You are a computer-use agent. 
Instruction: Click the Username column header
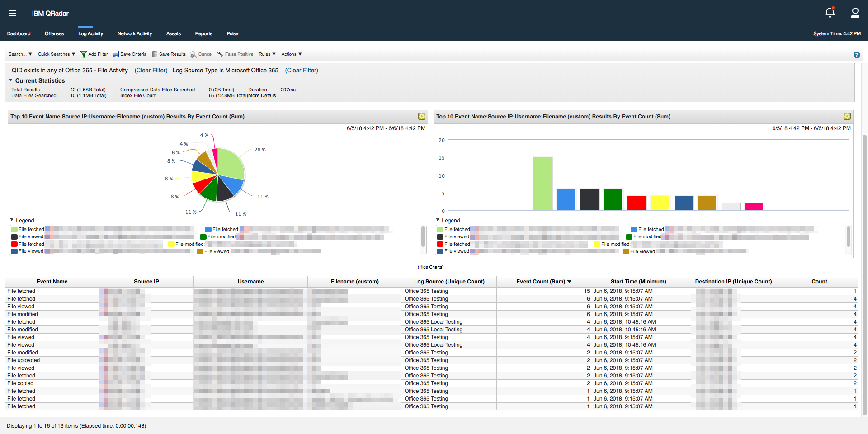point(250,282)
